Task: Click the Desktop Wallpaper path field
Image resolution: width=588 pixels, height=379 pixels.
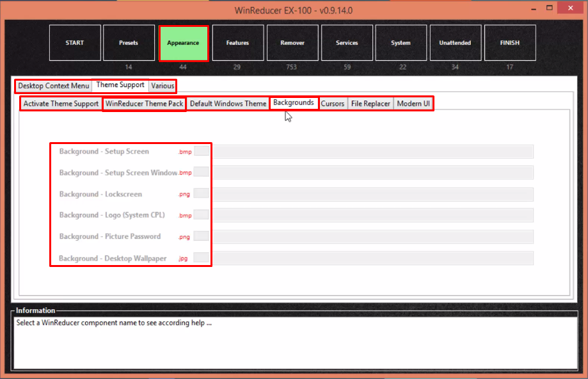Action: click(x=373, y=258)
